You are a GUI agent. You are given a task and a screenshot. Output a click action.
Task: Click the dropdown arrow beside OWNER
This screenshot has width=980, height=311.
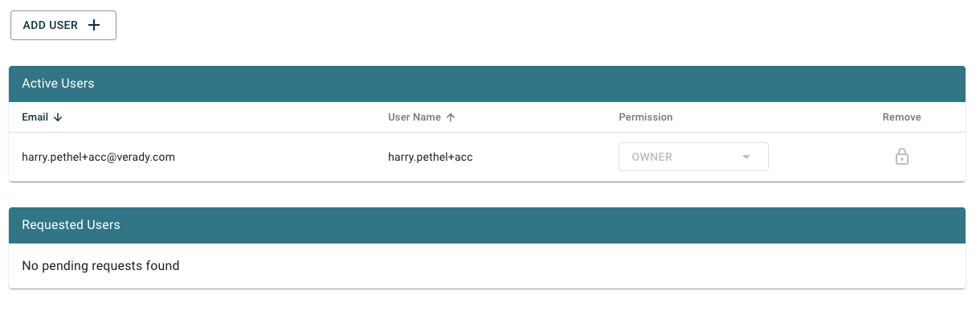coord(746,157)
